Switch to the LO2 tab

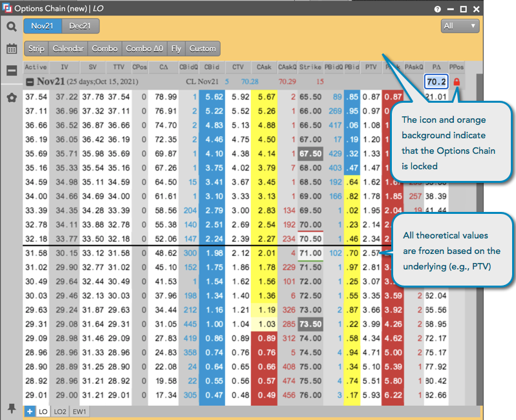[60, 412]
